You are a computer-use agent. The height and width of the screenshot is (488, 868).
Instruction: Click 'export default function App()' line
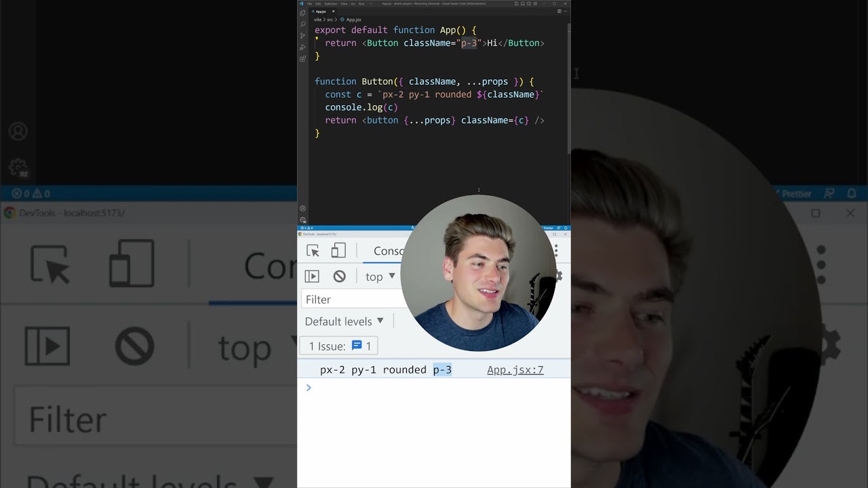point(395,30)
